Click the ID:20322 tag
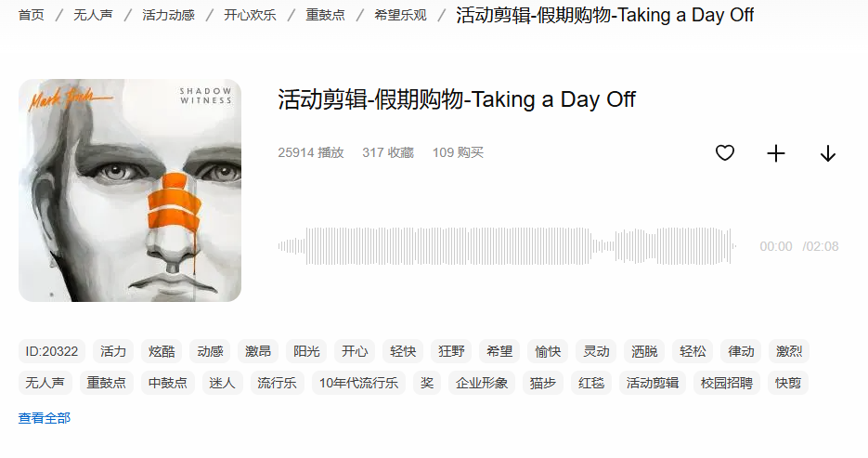 click(52, 352)
